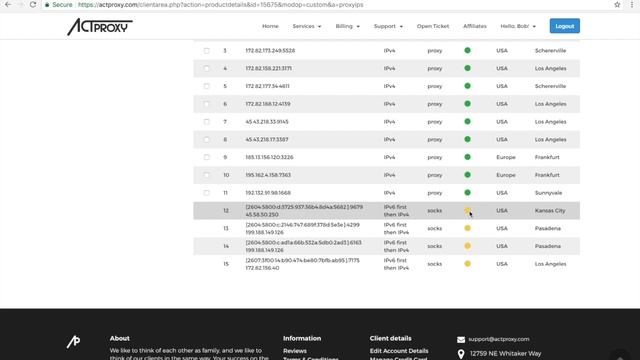
Task: Select the Kansas City cell in row 12
Action: 550,211
